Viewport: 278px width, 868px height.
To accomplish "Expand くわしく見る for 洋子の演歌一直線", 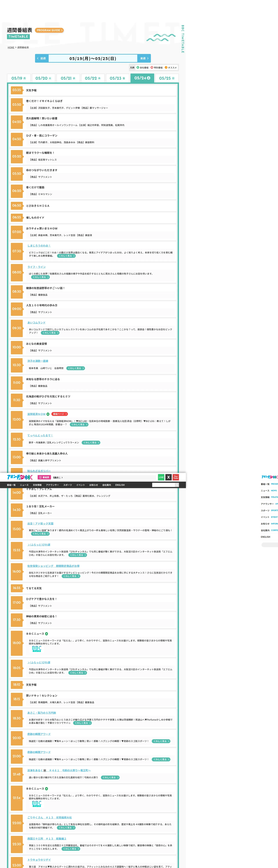I will [76, 368].
